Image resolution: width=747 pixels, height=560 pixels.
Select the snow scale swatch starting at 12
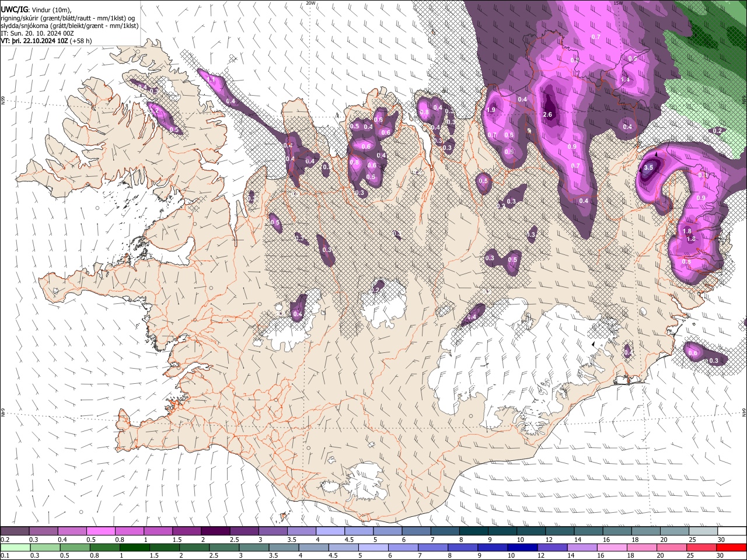tap(560, 531)
